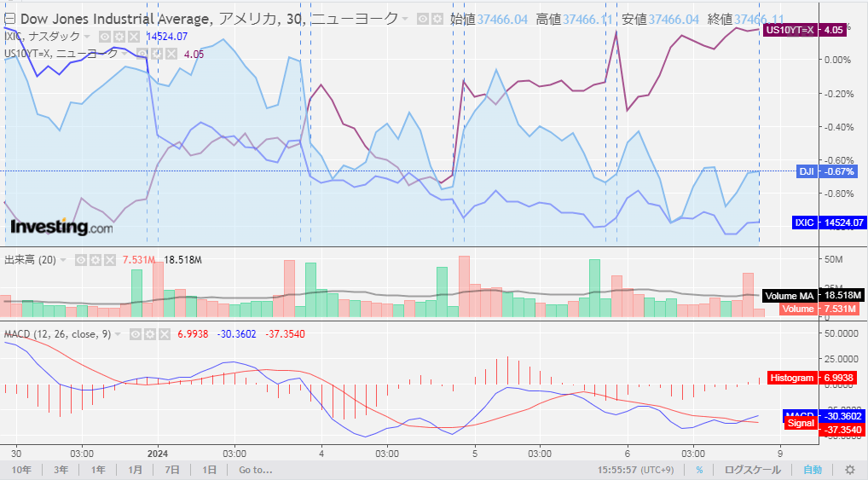This screenshot has width=868, height=480.
Task: Expand the dropdown arrow next to IXIC, ナスダック
Action: (x=88, y=37)
